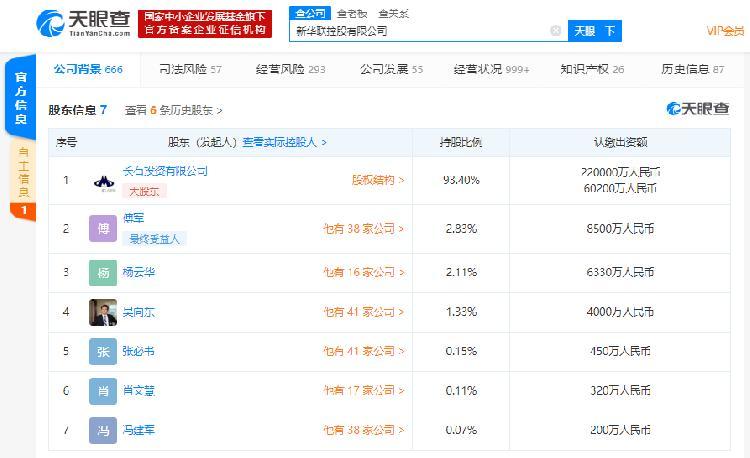This screenshot has height=458, width=750.
Task: Open shareholder 吴向东 profile
Action: [x=139, y=312]
